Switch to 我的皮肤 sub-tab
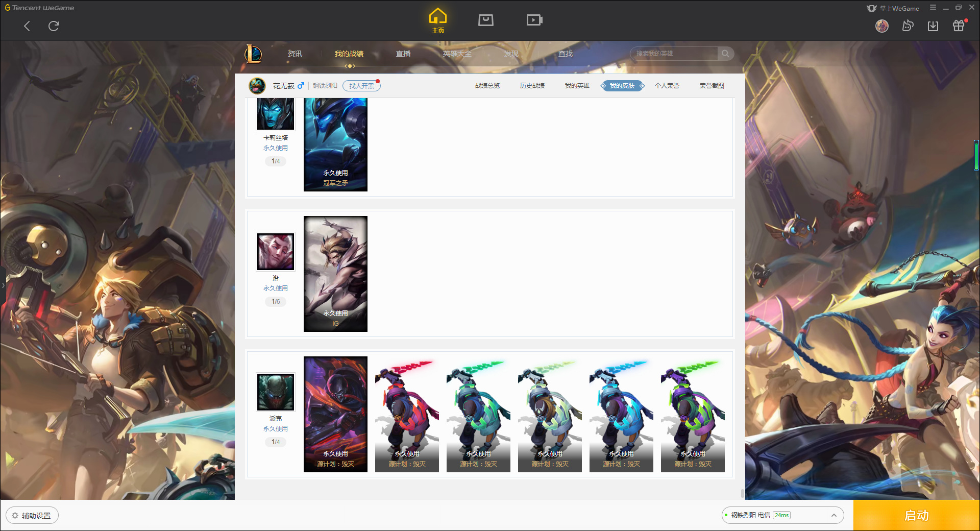This screenshot has height=531, width=980. point(622,86)
